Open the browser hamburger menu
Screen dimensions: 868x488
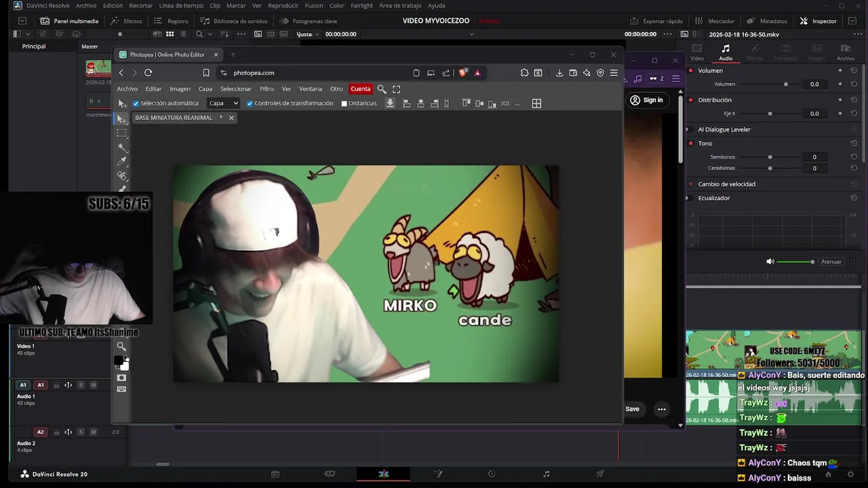click(x=614, y=73)
